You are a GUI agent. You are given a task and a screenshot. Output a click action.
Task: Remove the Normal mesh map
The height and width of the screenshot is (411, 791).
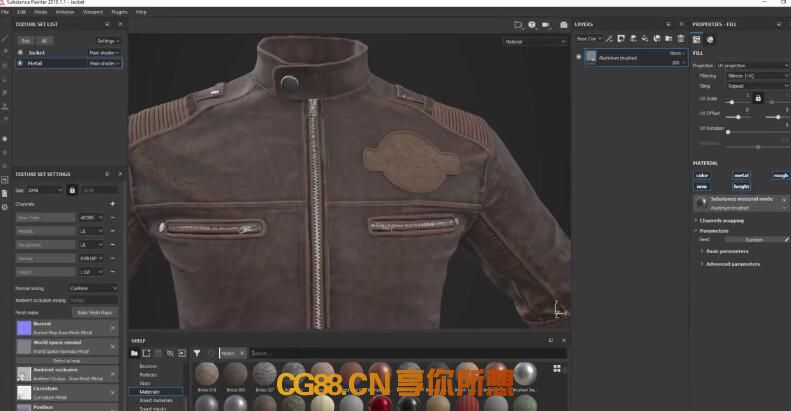click(112, 328)
